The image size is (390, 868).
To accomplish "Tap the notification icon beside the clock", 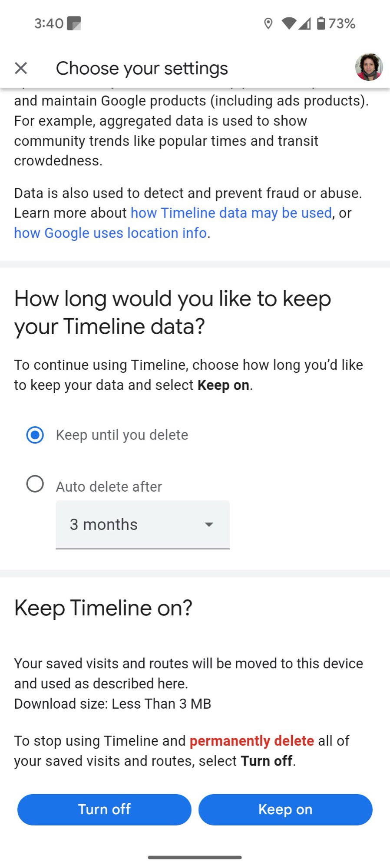I will [x=74, y=23].
